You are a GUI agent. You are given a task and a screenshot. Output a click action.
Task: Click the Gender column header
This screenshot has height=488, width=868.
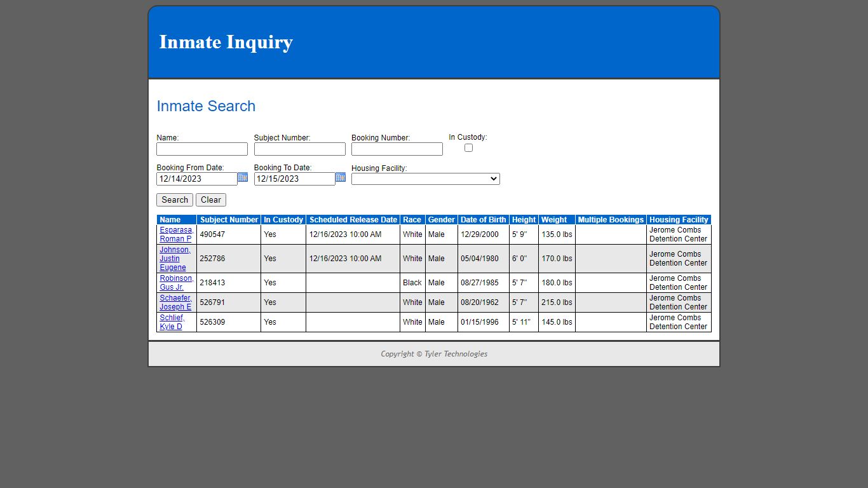[x=442, y=220]
